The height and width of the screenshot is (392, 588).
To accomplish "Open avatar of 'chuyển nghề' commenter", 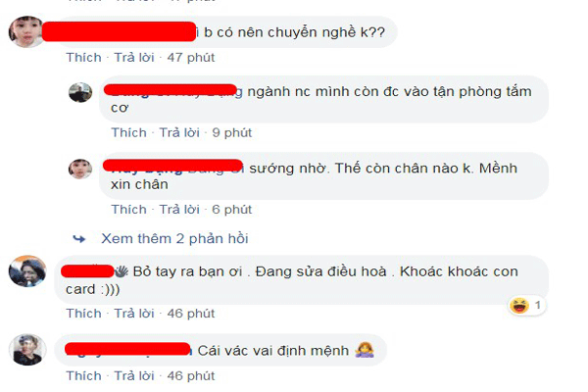I will tap(25, 31).
